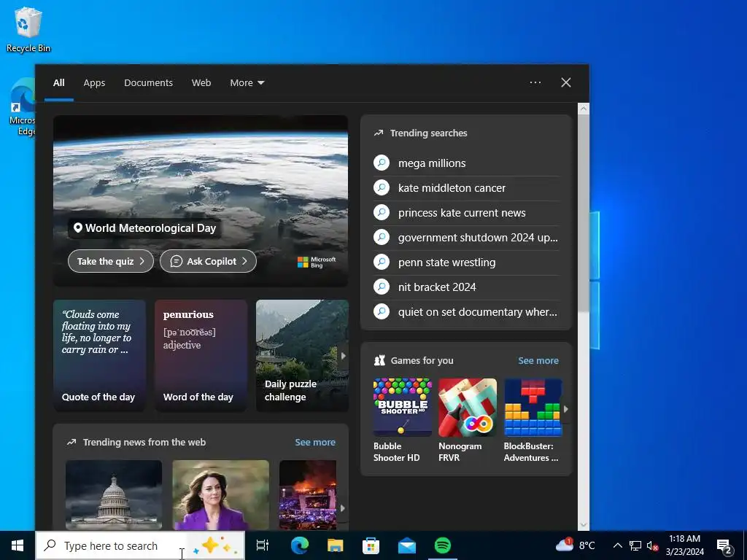Open World Meteorological Day label

[x=145, y=228]
